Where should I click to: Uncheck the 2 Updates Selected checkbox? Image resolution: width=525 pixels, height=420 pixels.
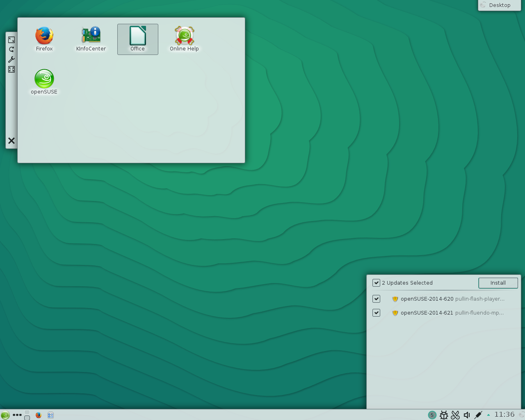(x=376, y=283)
